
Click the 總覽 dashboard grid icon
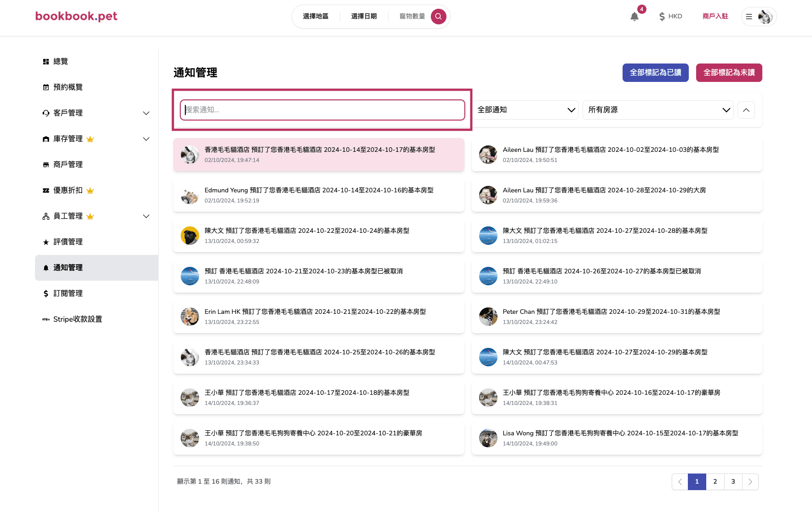[x=46, y=62]
